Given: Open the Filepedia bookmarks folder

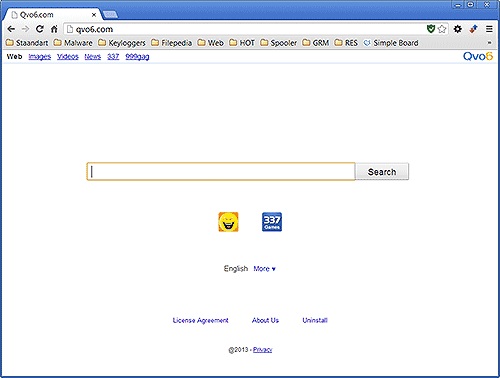Looking at the screenshot, I should click(x=172, y=43).
